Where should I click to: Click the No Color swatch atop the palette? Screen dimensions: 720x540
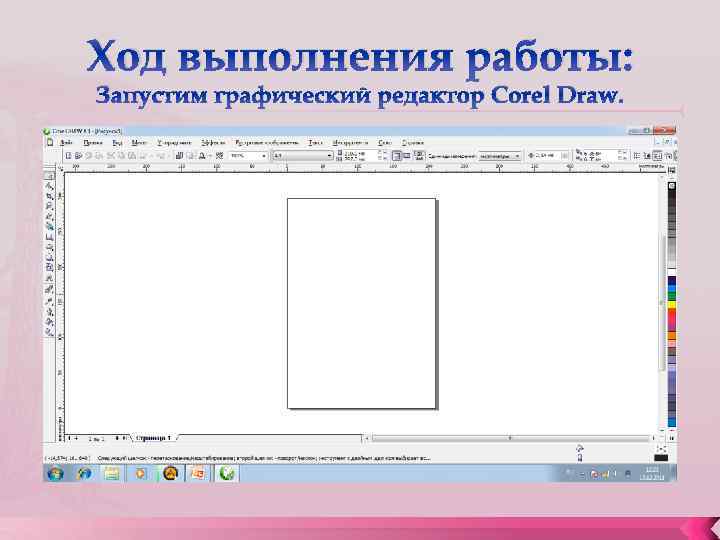coord(672,186)
